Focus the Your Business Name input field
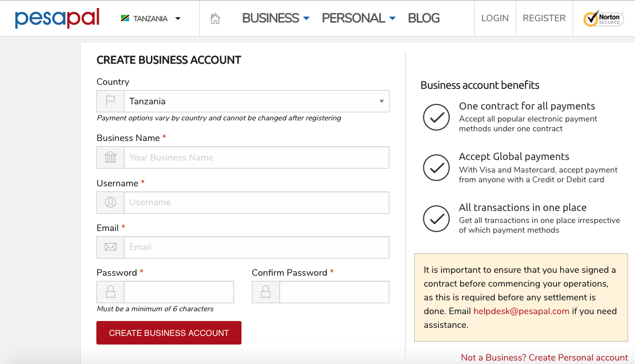The width and height of the screenshot is (635, 364). pyautogui.click(x=256, y=158)
